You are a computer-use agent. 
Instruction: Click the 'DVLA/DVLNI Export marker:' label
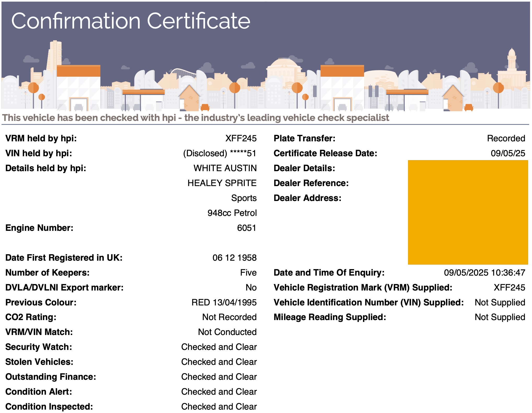pyautogui.click(x=64, y=287)
